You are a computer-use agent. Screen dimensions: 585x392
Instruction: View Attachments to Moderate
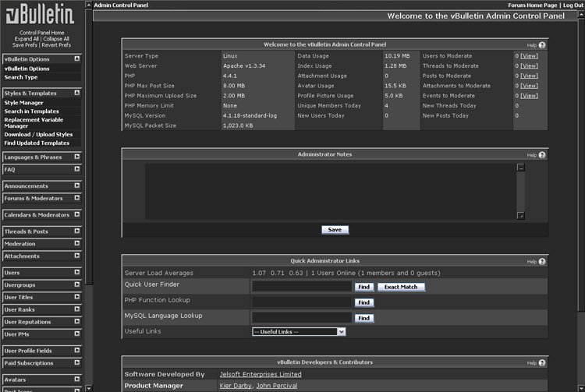(529, 86)
